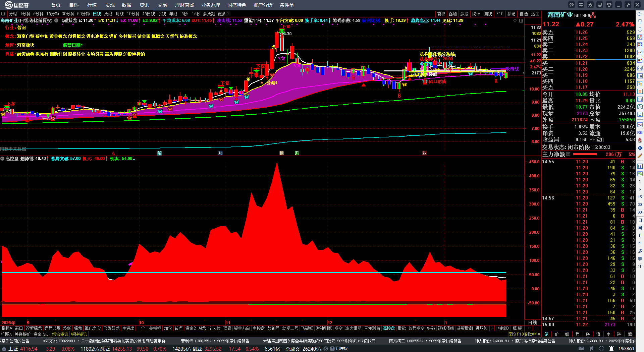Click the rook-shaped icon in status bar
This screenshot has width=644, height=352.
coord(611,349)
